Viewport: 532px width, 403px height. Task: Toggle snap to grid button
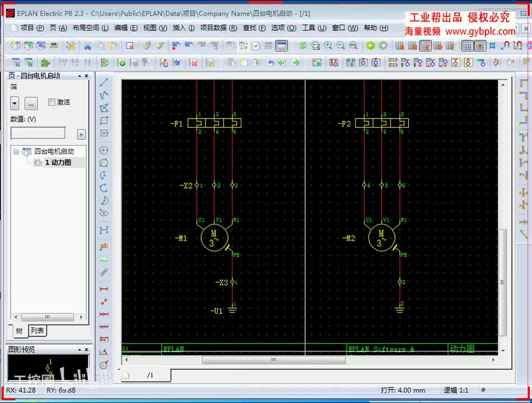[480, 46]
